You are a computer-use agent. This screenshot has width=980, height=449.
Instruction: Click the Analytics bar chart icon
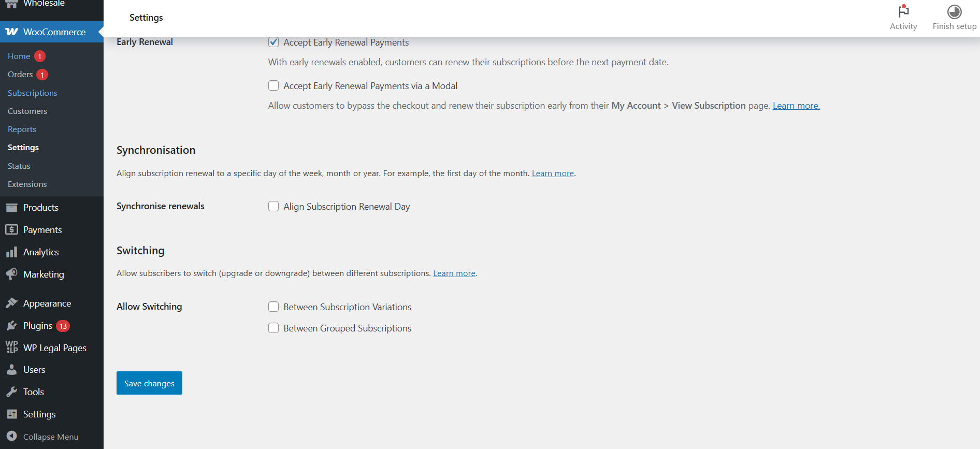click(11, 252)
